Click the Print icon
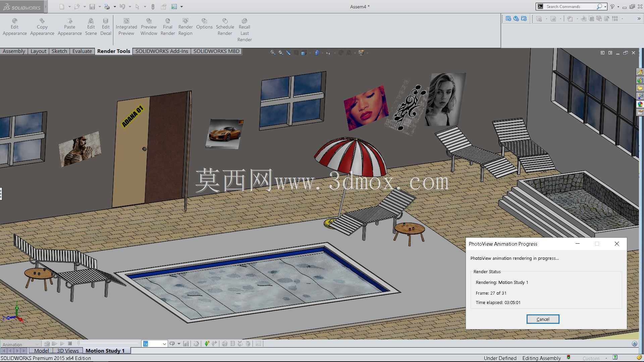Image resolution: width=644 pixels, height=362 pixels. pos(107,6)
